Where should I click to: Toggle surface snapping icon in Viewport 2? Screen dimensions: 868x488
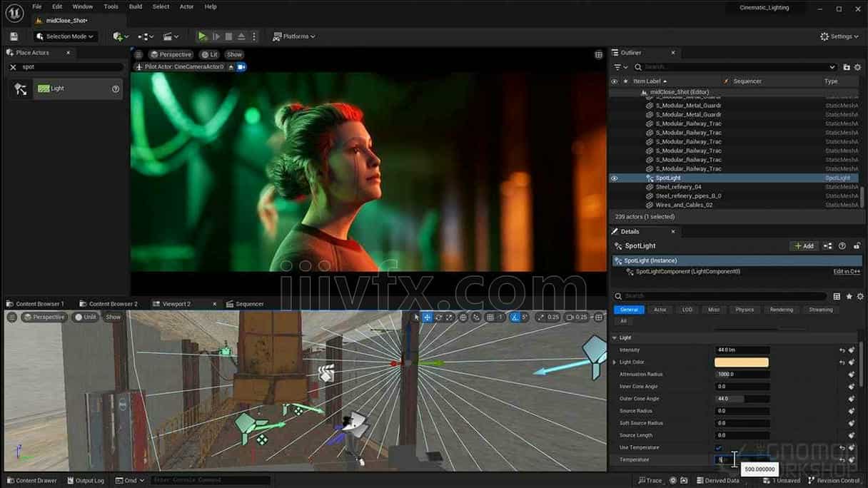[476, 317]
